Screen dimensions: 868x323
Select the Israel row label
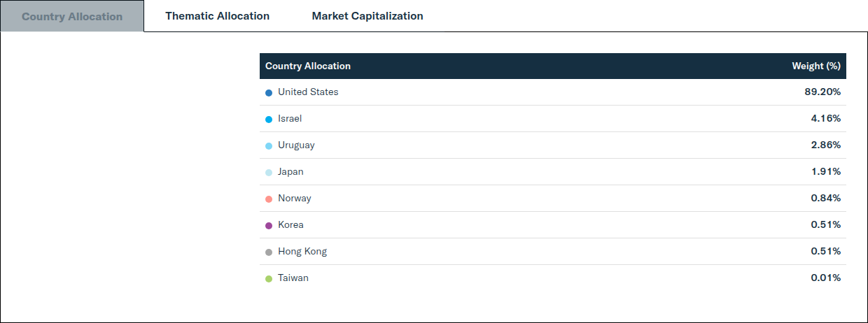click(x=290, y=119)
